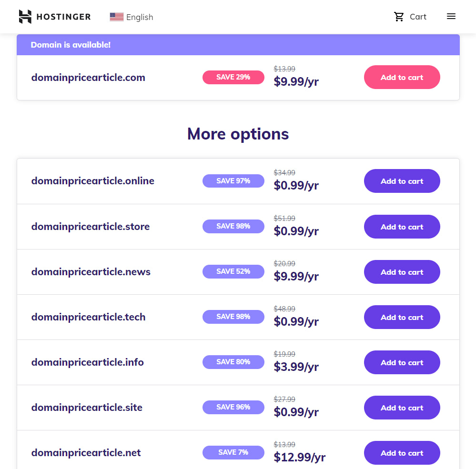Open the shopping Cart icon
Image resolution: width=476 pixels, height=469 pixels.
coord(399,16)
